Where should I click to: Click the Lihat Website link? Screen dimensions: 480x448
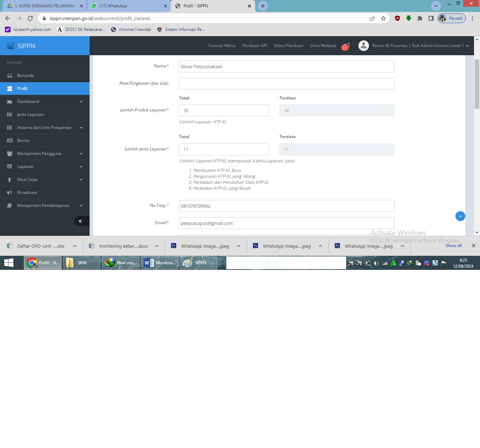click(x=323, y=46)
